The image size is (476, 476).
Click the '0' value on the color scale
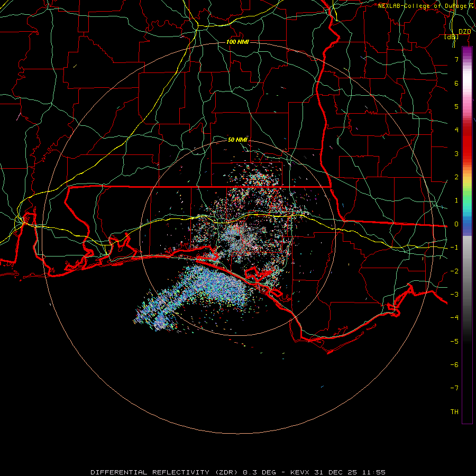click(456, 224)
